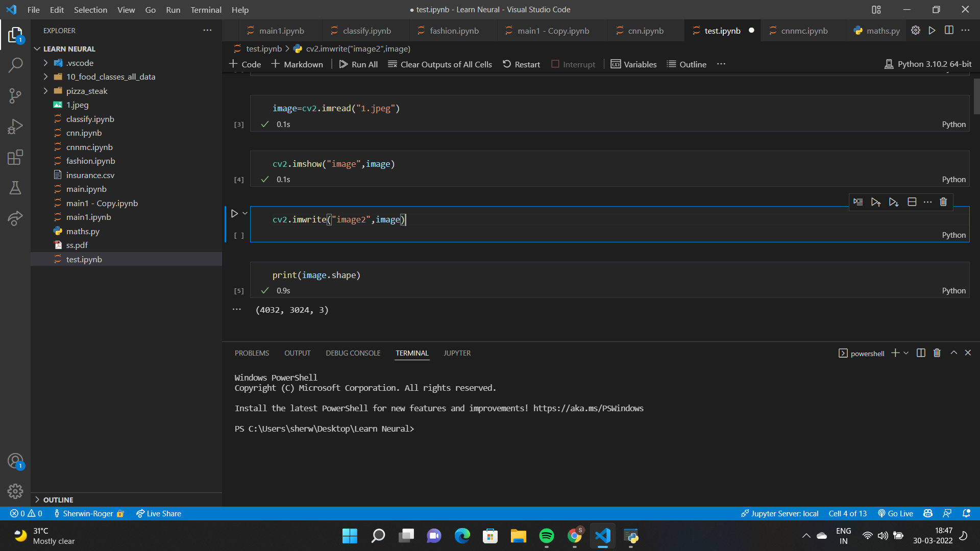Open notebook settings gear icon on toolbar
The width and height of the screenshot is (980, 551).
pos(915,30)
